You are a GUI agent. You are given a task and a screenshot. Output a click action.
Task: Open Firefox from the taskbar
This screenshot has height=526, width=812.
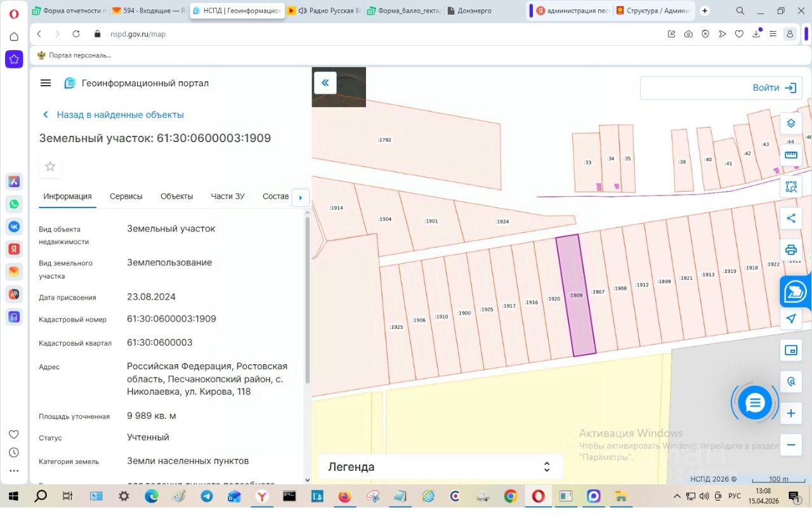tap(344, 496)
